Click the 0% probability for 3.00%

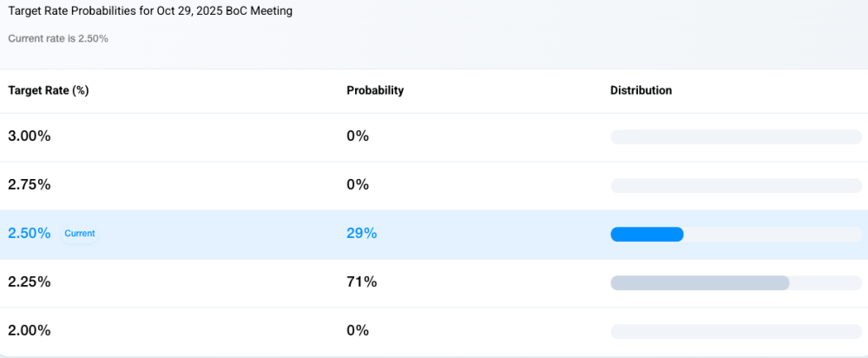click(x=358, y=136)
